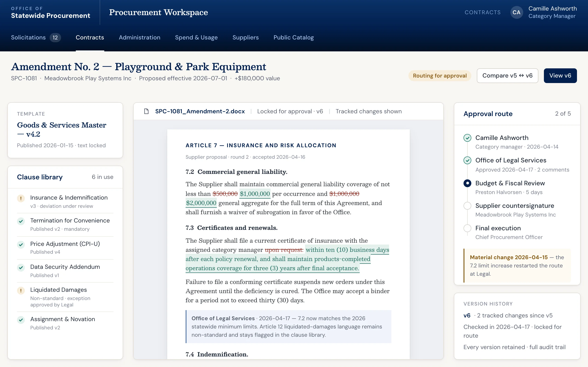Image resolution: width=588 pixels, height=367 pixels.
Task: Open the SPC-1081_Amendment-2.docx file link
Action: (200, 111)
